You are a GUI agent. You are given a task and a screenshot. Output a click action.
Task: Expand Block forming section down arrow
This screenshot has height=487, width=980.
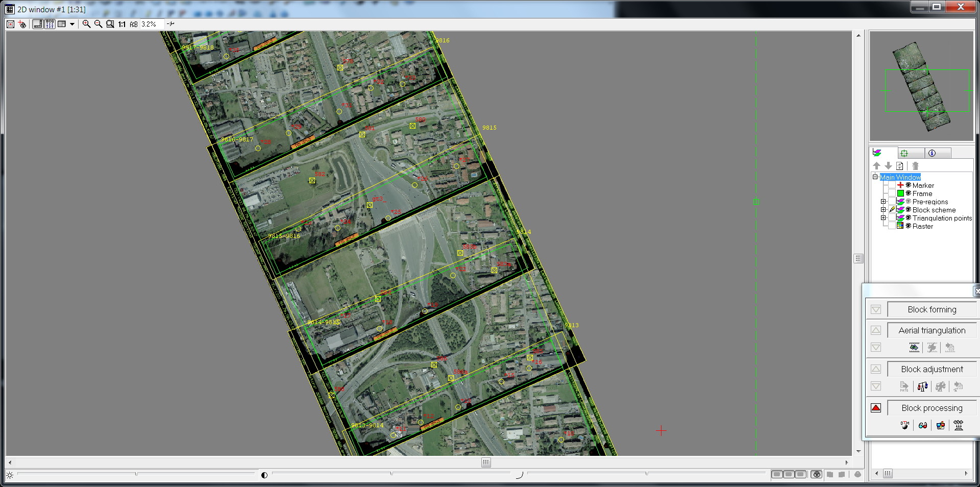[876, 309]
